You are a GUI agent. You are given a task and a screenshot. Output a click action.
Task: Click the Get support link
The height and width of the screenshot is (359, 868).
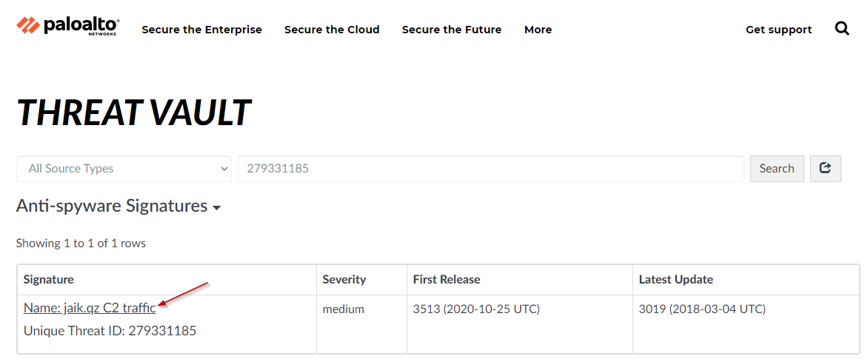click(778, 30)
